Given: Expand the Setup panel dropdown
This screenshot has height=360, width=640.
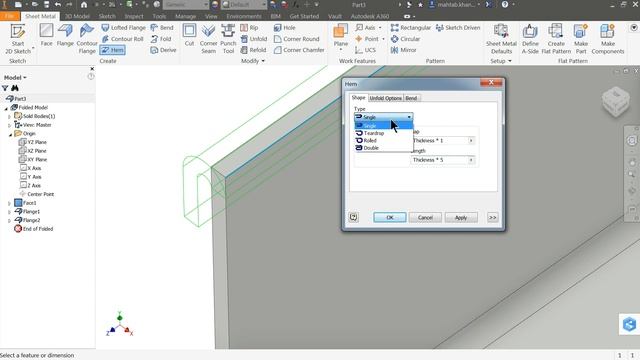Looking at the screenshot, I should click(501, 61).
